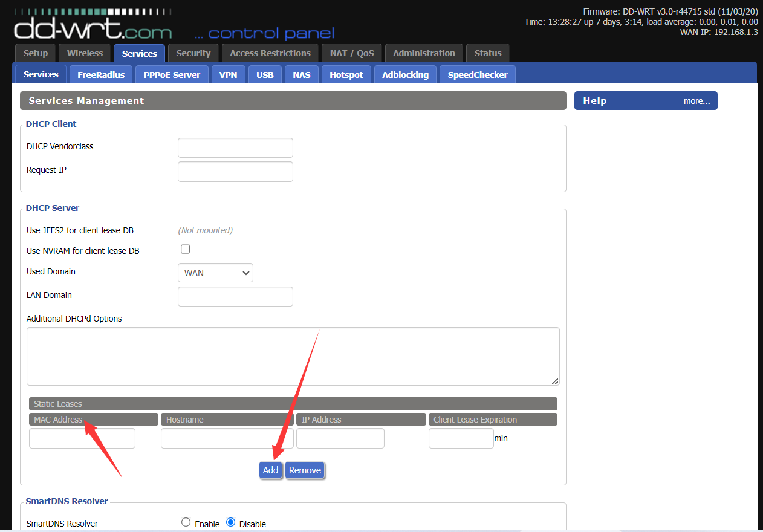Open the Help more... link

[696, 101]
